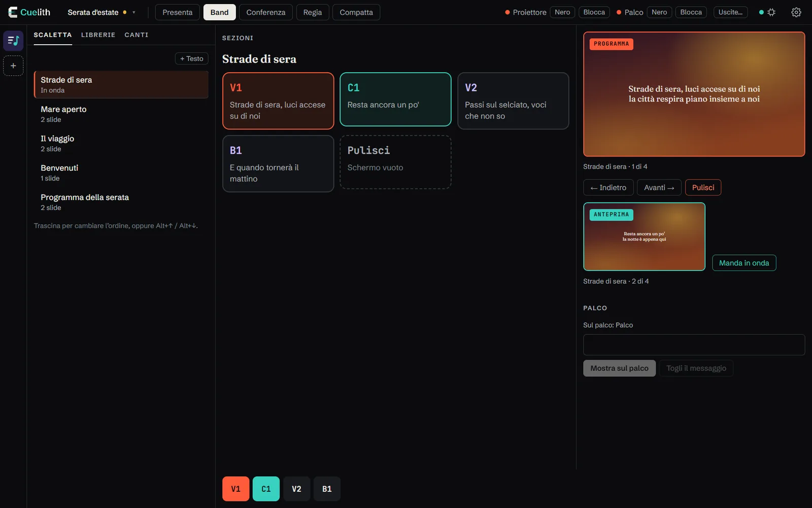This screenshot has width=812, height=508.
Task: Open the Canti tab
Action: (137, 35)
